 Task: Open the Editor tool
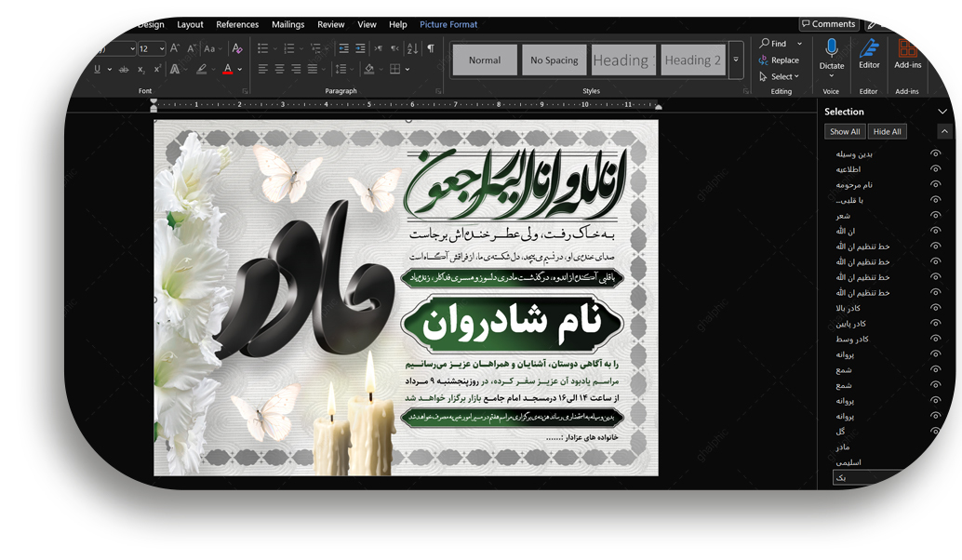869,49
